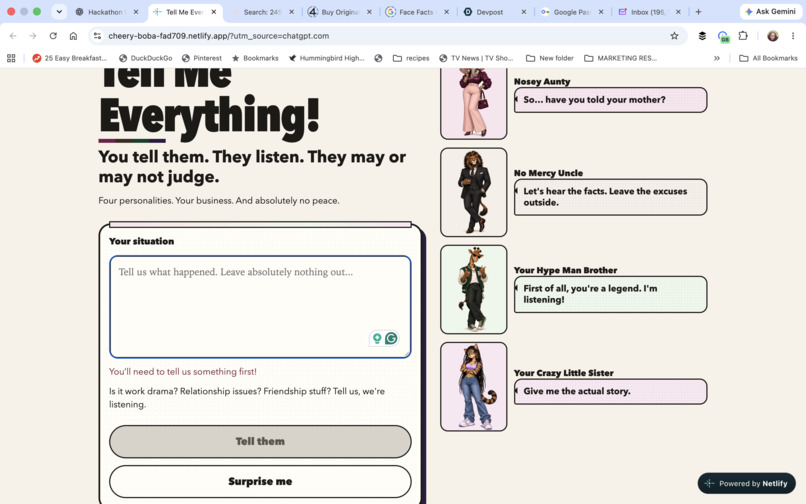The image size is (806, 504).
Task: Reload the page with the refresh icon
Action: pyautogui.click(x=53, y=36)
